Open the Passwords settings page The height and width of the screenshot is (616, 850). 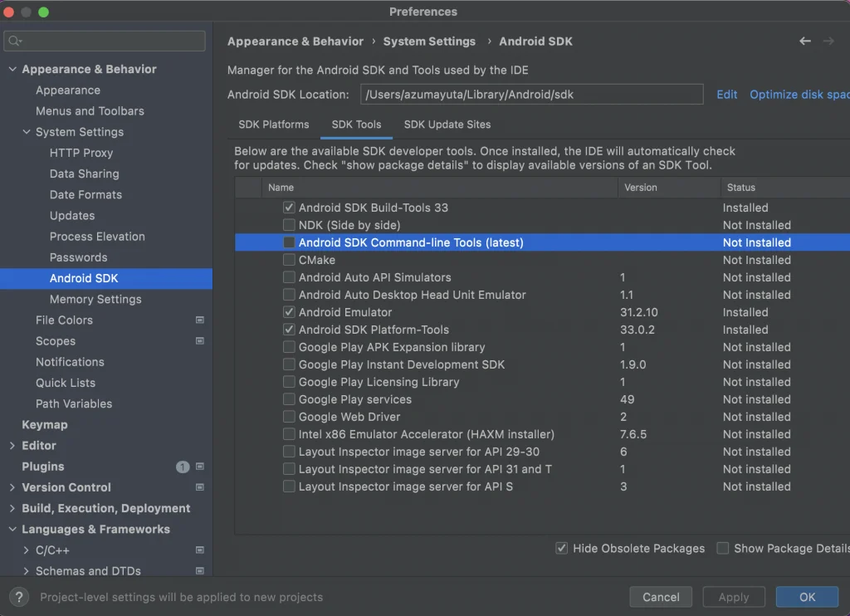coord(78,257)
